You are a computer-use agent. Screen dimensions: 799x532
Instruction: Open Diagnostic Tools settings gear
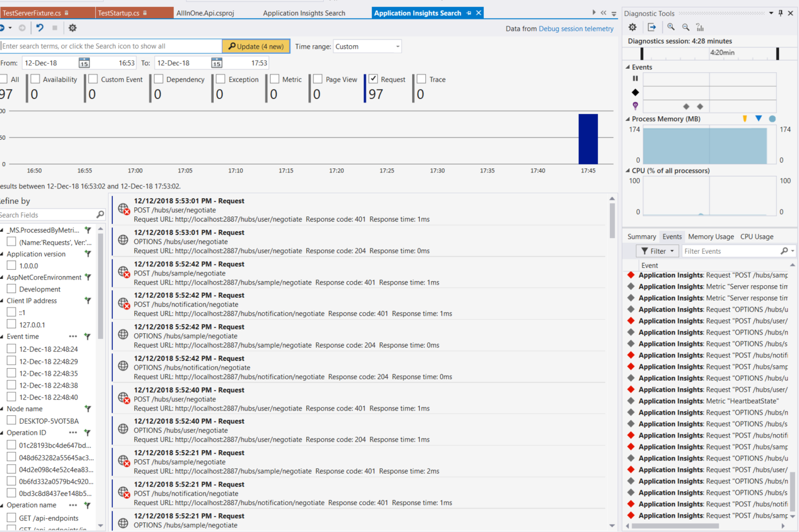click(x=632, y=27)
